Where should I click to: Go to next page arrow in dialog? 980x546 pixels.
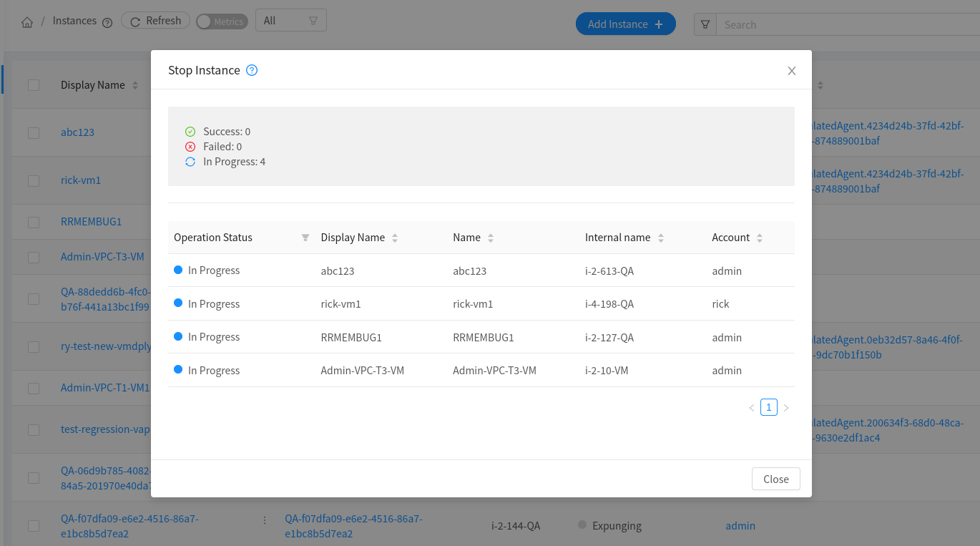(786, 408)
